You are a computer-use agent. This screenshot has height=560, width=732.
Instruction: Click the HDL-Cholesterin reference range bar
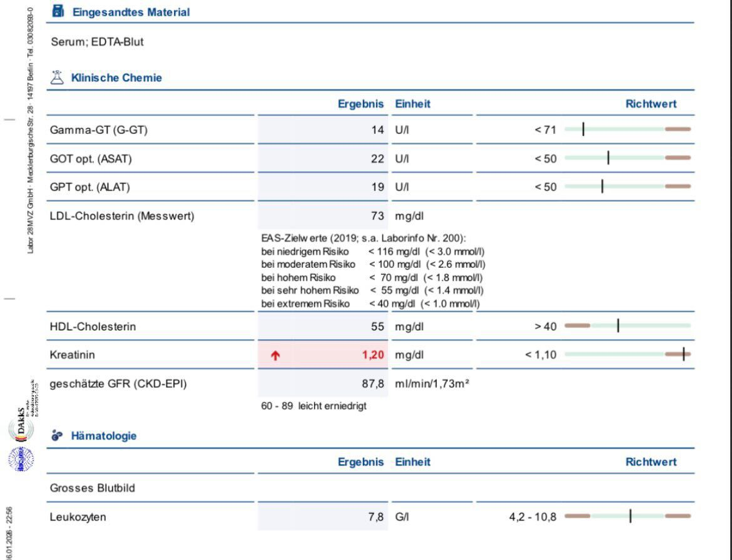tap(628, 325)
